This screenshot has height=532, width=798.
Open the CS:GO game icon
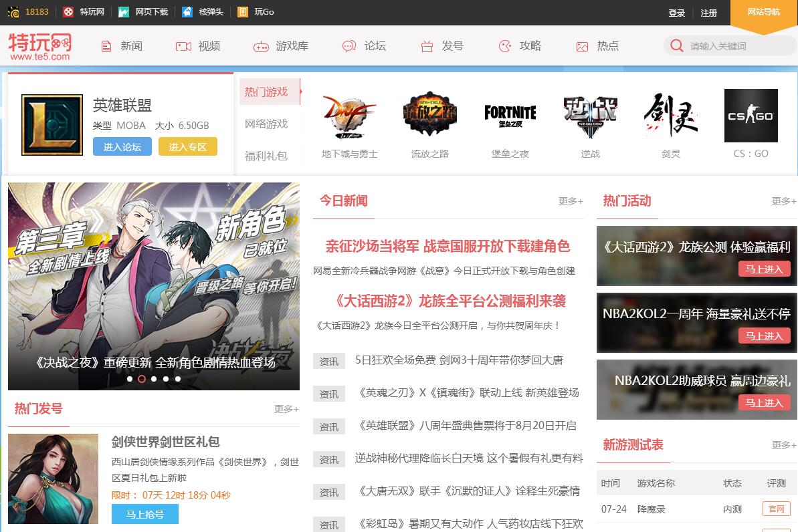click(x=751, y=116)
